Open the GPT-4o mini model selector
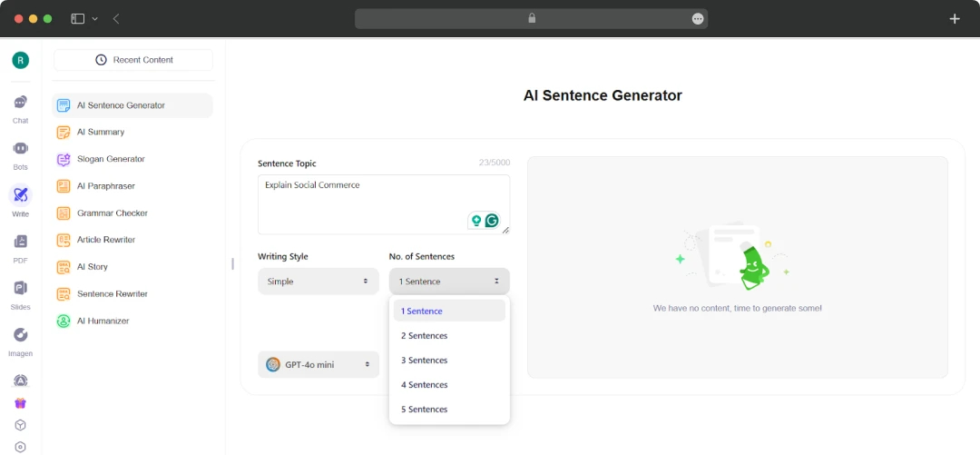The image size is (980, 455). [x=318, y=364]
